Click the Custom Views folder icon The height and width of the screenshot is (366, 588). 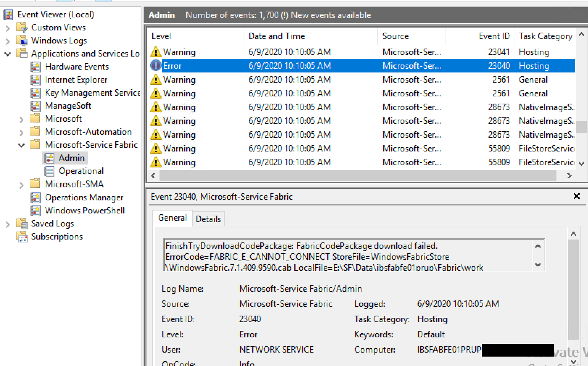tap(22, 28)
